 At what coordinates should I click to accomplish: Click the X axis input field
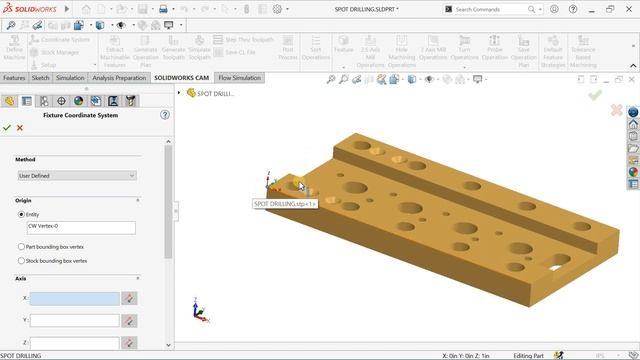(x=75, y=298)
